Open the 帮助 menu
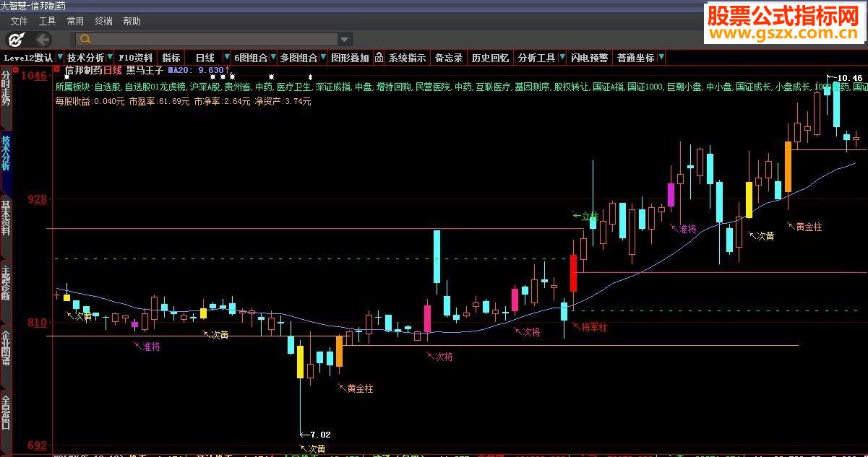Viewport: 868px width, 457px height. pyautogui.click(x=132, y=21)
